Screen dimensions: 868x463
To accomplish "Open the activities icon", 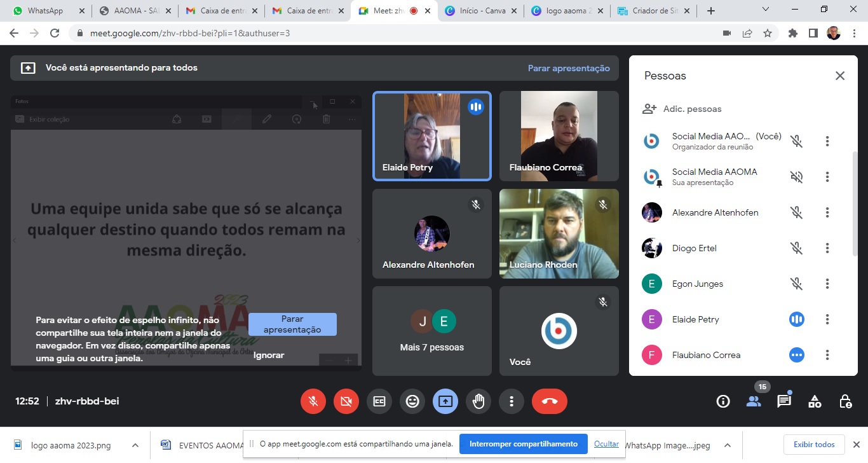I will click(815, 401).
